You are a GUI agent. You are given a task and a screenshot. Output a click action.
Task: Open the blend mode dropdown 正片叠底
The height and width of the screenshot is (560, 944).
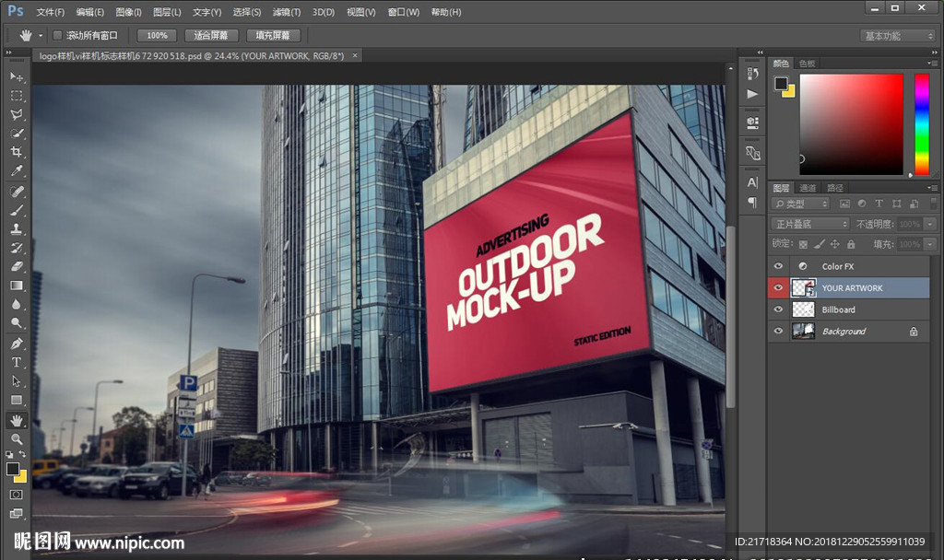[810, 224]
